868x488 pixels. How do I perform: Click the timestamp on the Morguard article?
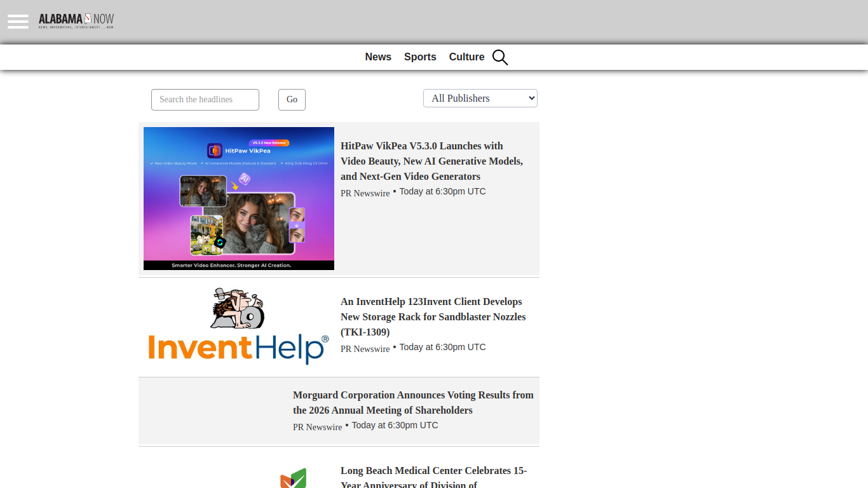[x=395, y=425]
